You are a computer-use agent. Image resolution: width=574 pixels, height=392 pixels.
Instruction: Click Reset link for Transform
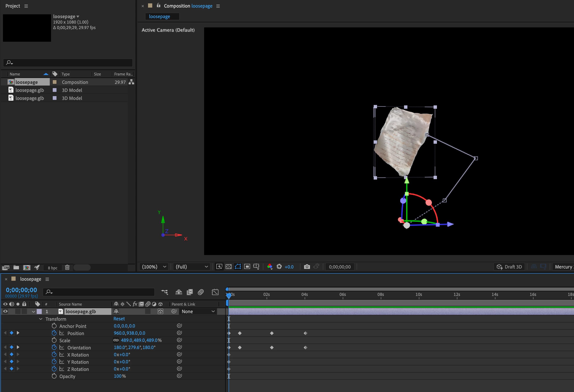pos(119,319)
